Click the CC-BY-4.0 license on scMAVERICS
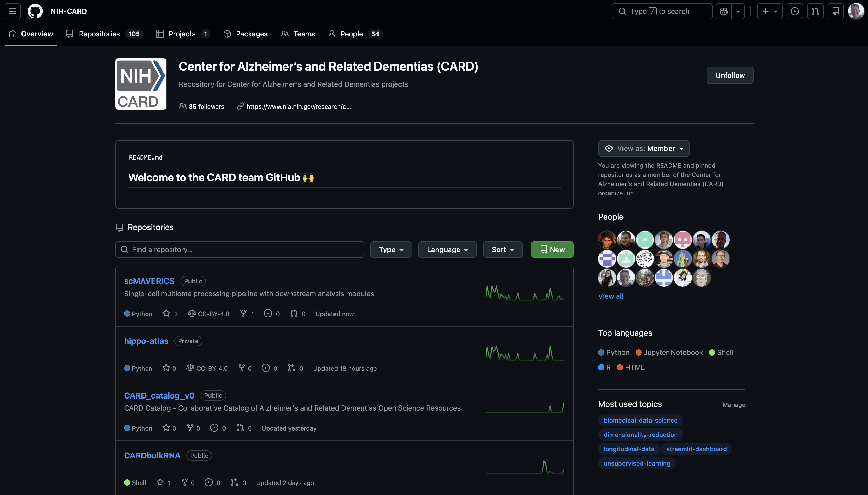Image resolution: width=868 pixels, height=495 pixels. tap(208, 314)
